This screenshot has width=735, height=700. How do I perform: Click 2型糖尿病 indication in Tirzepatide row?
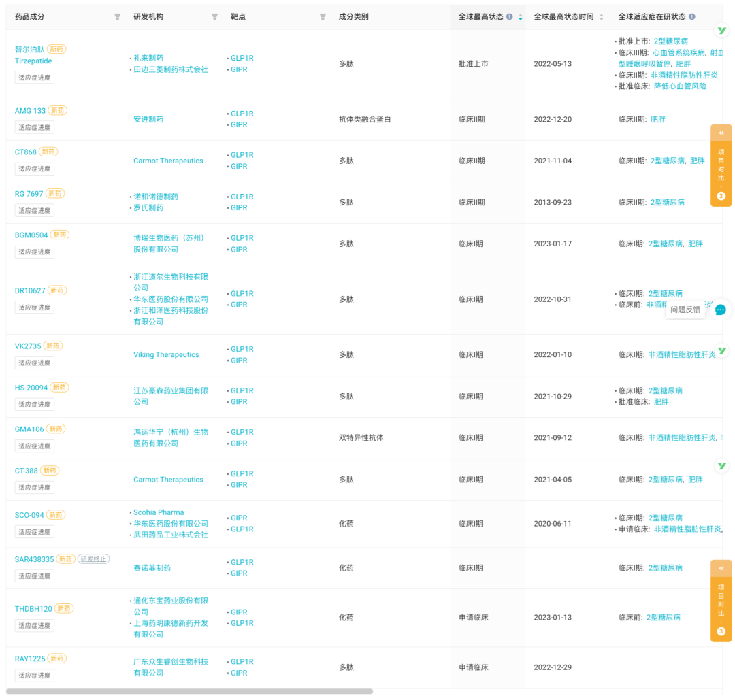tap(671, 41)
